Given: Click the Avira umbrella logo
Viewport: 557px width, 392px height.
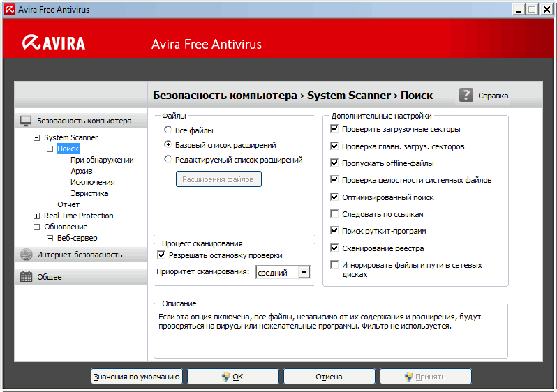Looking at the screenshot, I should (30, 43).
